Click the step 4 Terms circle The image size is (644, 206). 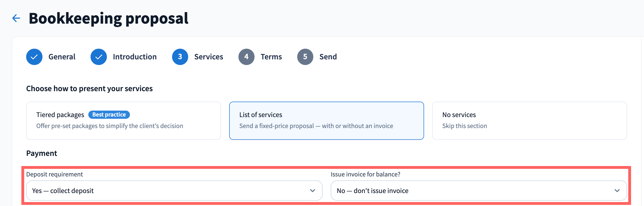pyautogui.click(x=246, y=57)
